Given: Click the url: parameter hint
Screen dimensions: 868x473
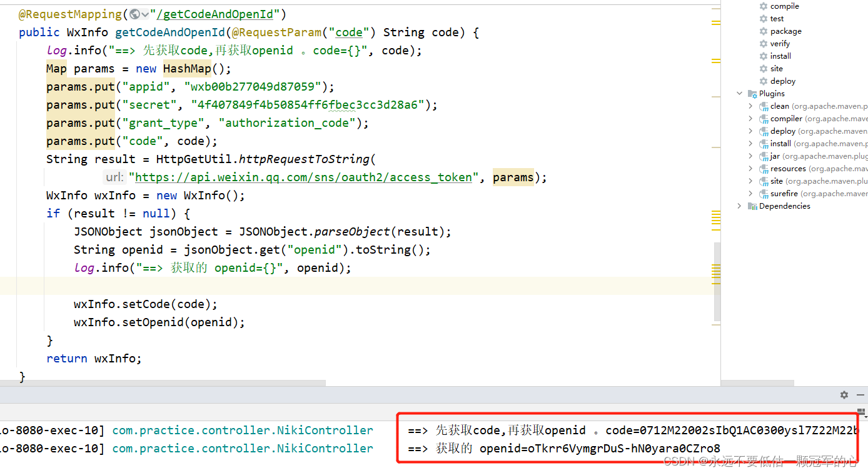Looking at the screenshot, I should pos(114,177).
